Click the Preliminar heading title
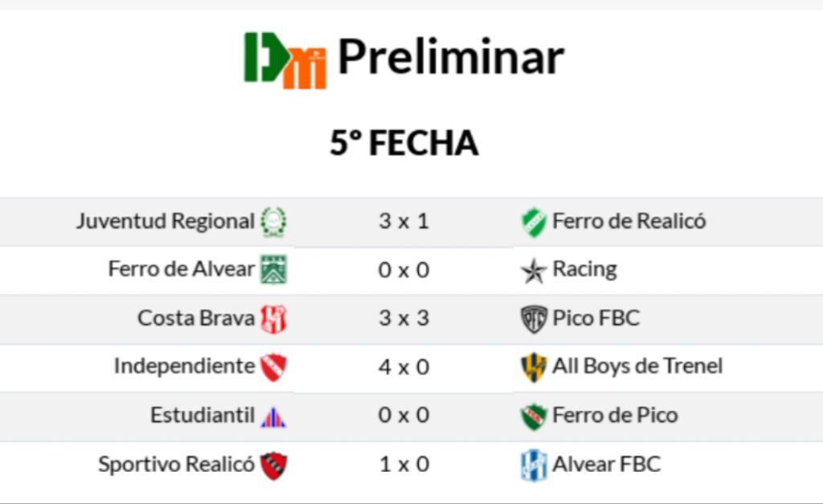Screen dimensions: 823x504 [x=450, y=58]
